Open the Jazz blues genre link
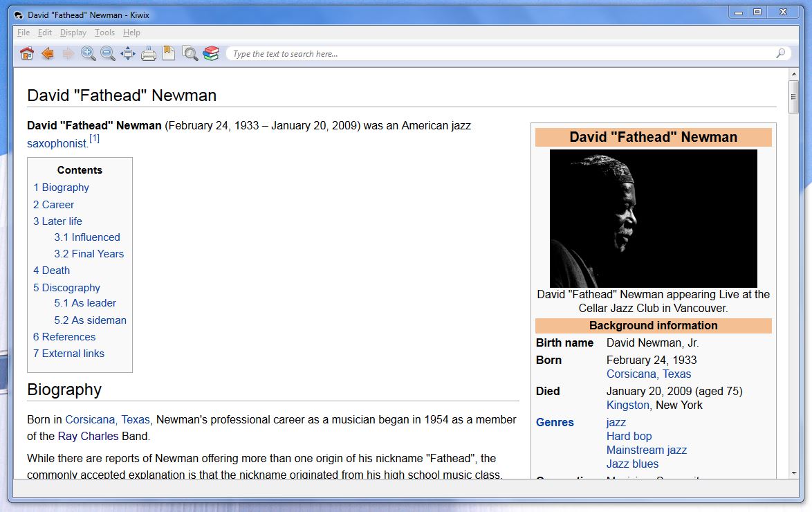 (632, 464)
